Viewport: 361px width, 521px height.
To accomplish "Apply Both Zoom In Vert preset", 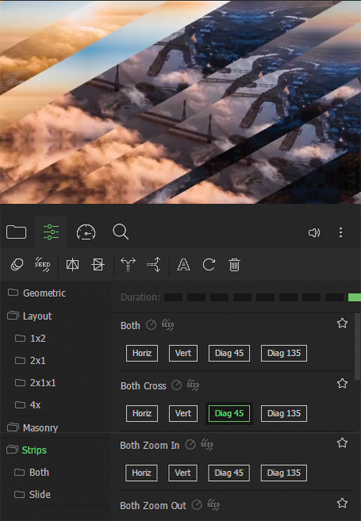I will [x=183, y=473].
